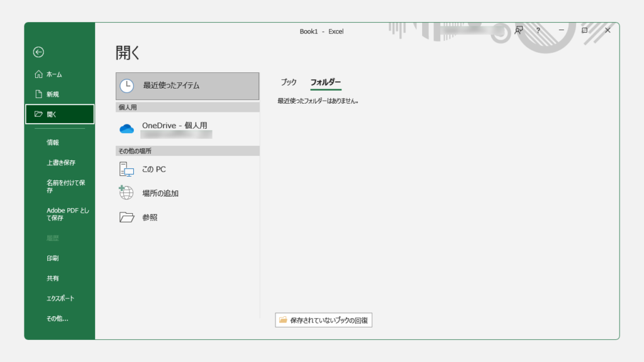The height and width of the screenshot is (362, 644).
Task: Open the 共有 menu item
Action: pyautogui.click(x=53, y=278)
